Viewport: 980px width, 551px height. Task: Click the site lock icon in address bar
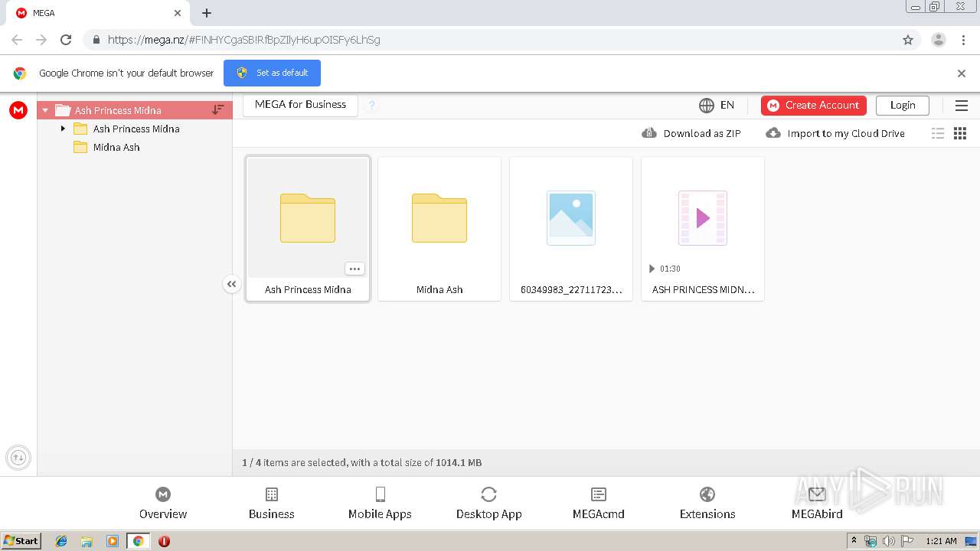point(96,40)
